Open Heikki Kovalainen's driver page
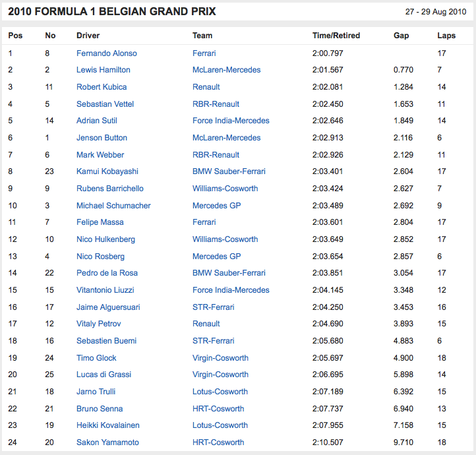The height and width of the screenshot is (455, 476). [108, 425]
